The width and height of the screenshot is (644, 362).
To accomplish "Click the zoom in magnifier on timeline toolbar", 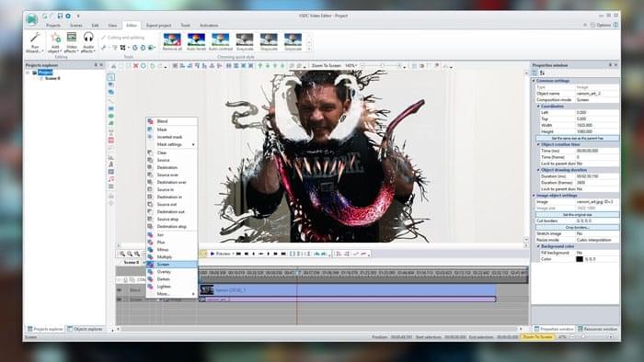I will (x=122, y=254).
